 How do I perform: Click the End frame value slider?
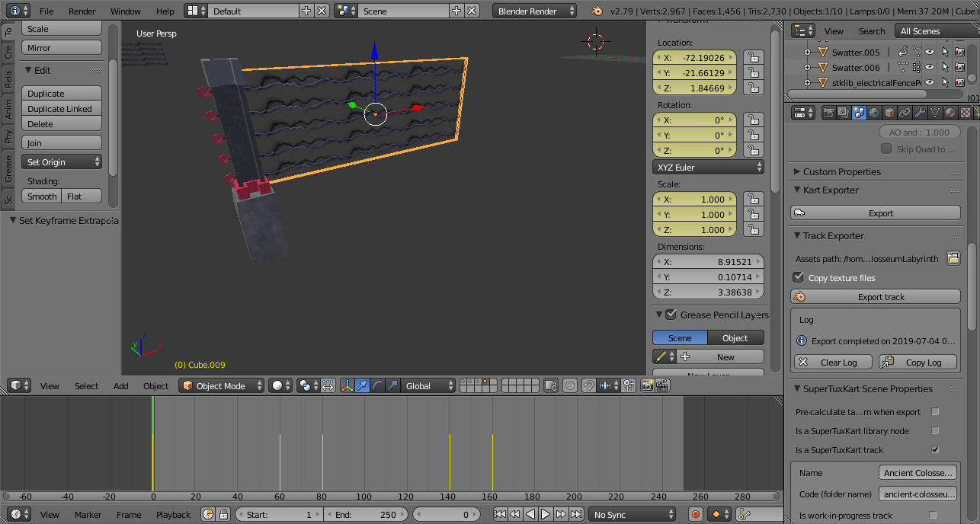click(366, 515)
